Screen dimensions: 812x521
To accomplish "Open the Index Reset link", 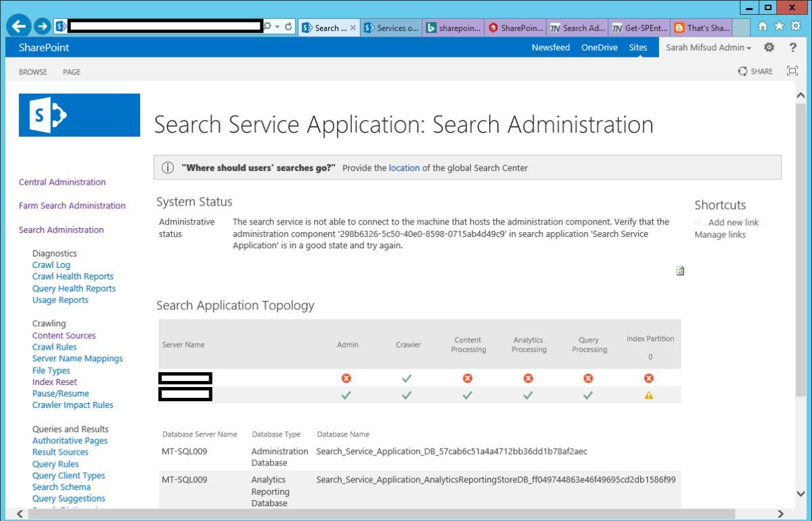I will pyautogui.click(x=55, y=382).
